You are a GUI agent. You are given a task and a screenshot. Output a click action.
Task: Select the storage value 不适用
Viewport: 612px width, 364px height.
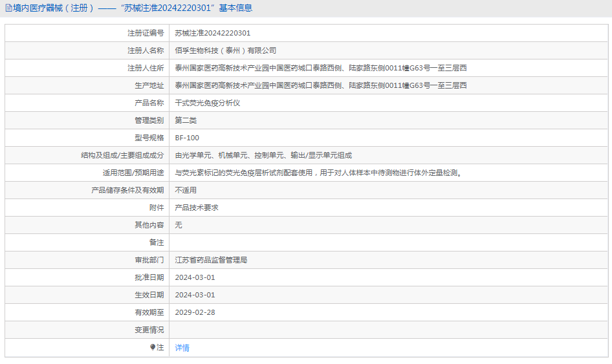point(186,190)
